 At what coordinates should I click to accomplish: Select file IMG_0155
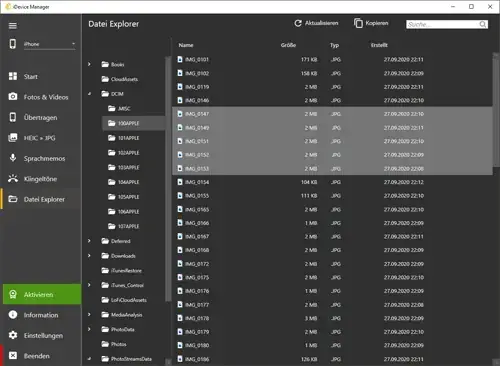(x=332, y=196)
